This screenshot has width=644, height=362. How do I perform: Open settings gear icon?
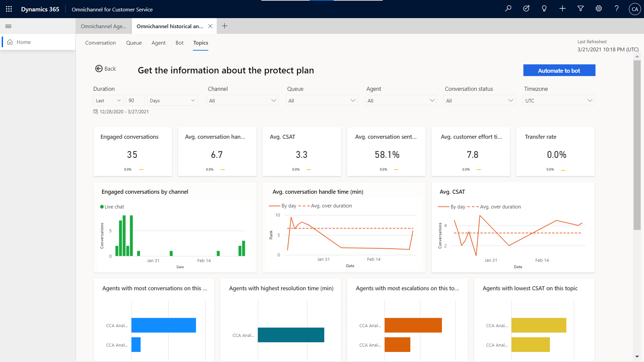pos(598,9)
